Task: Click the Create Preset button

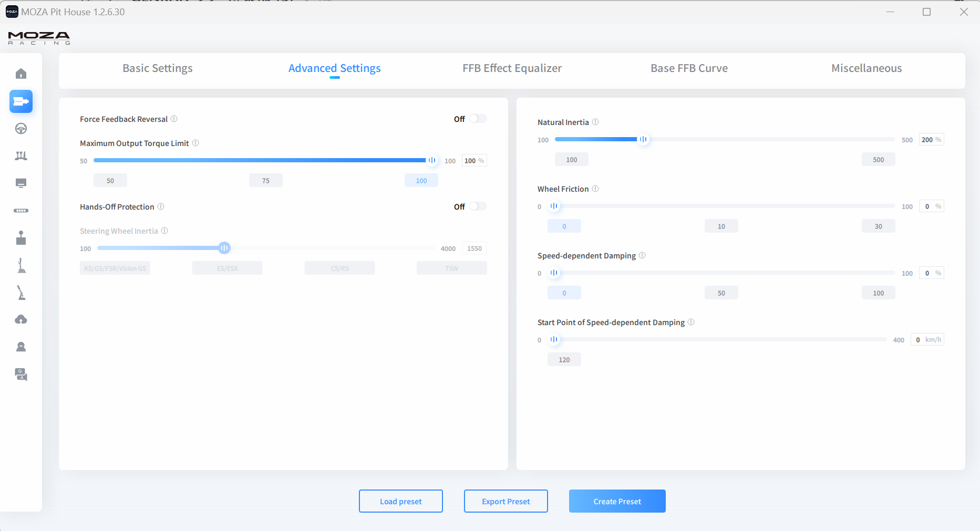Action: pos(617,501)
